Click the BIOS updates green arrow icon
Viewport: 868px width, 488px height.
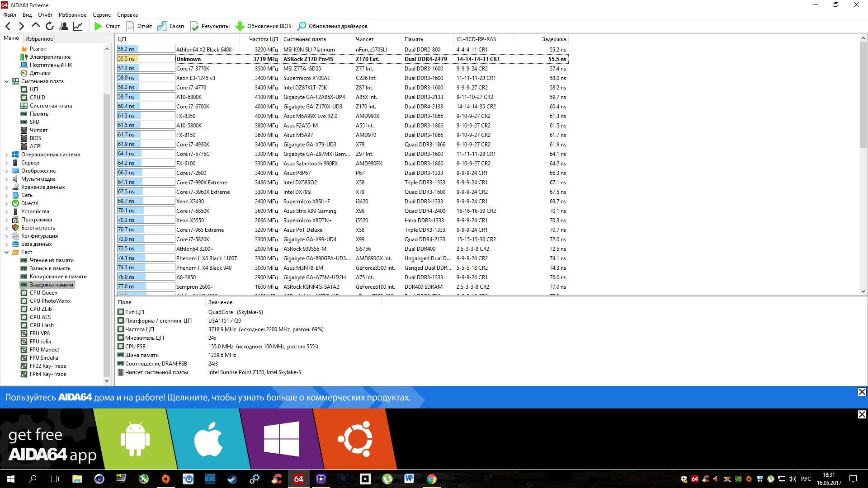(x=240, y=26)
